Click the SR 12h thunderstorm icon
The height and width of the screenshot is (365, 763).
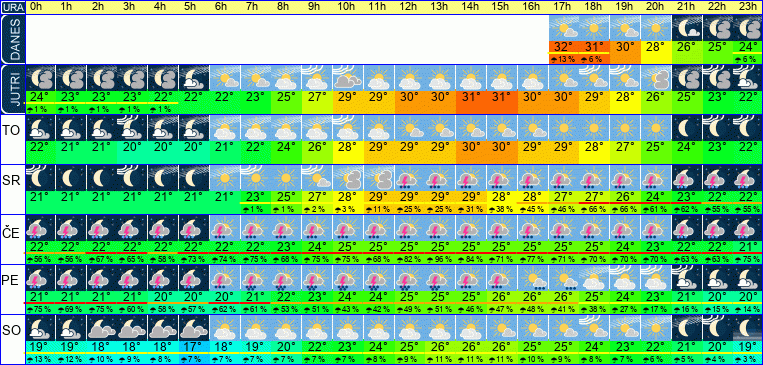point(409,178)
